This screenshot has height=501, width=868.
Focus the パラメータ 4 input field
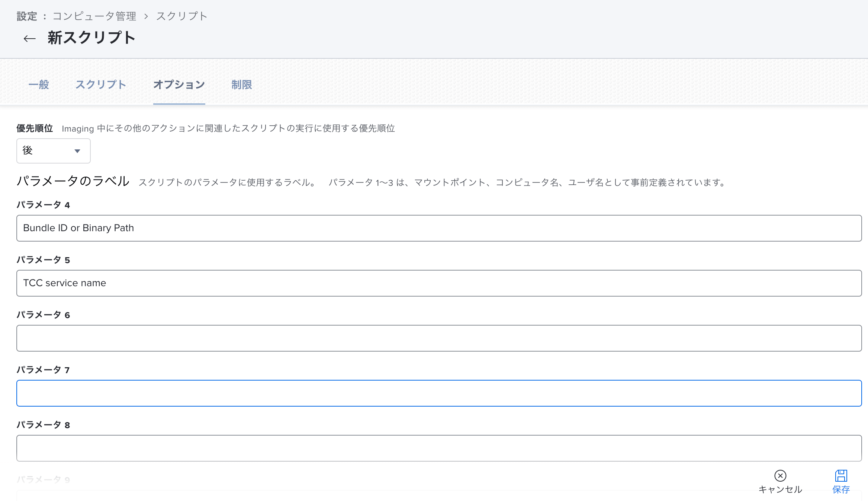[439, 228]
